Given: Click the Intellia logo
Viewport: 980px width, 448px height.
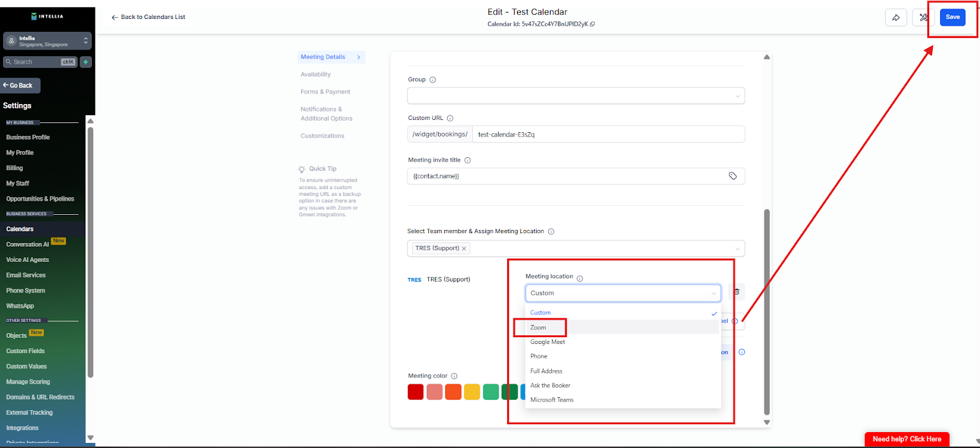Looking at the screenshot, I should (x=47, y=17).
